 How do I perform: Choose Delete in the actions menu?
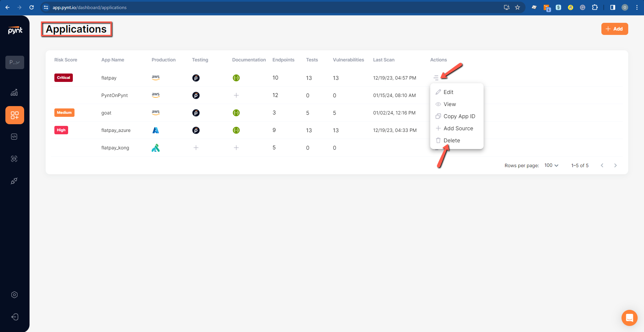click(x=452, y=140)
